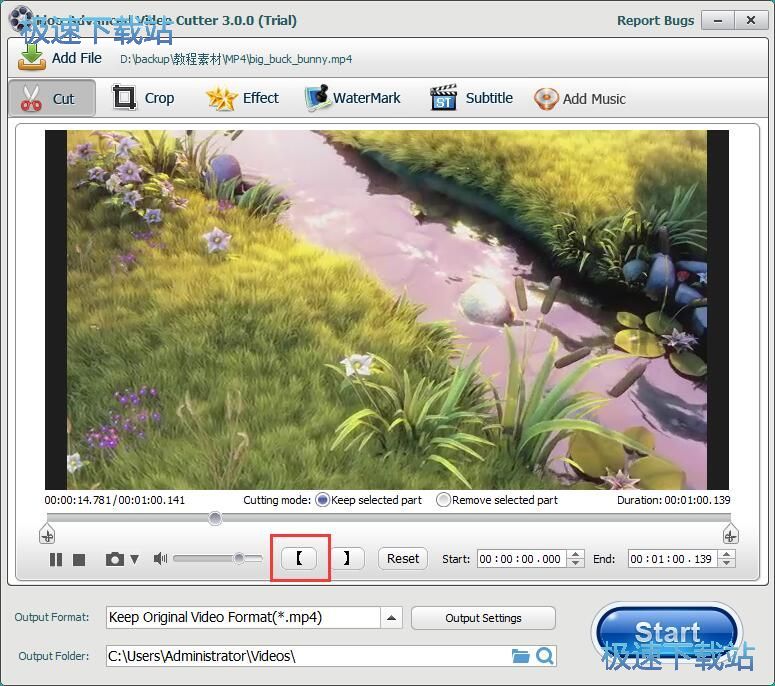Adjust the volume slider
The width and height of the screenshot is (775, 686).
click(239, 559)
